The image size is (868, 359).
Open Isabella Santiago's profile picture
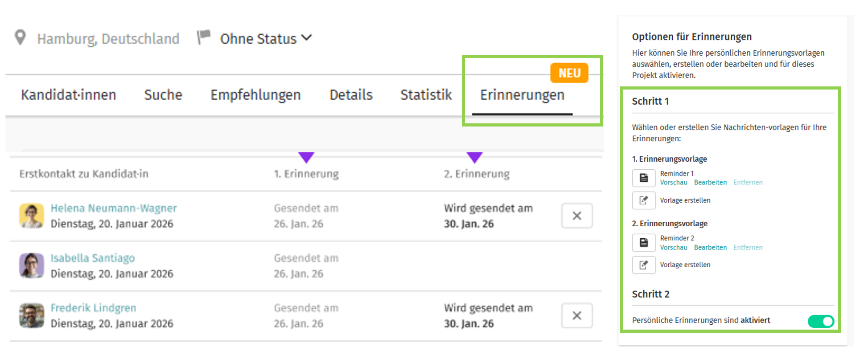pyautogui.click(x=32, y=265)
